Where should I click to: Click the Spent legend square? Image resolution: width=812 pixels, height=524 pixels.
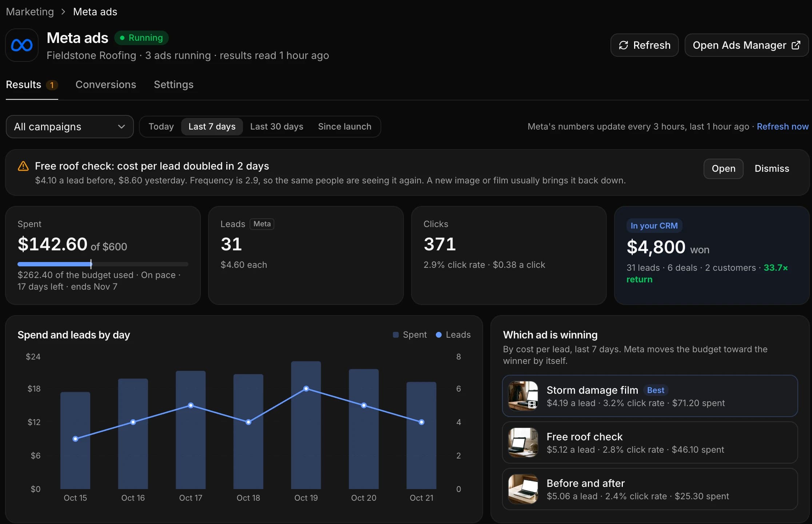coord(396,335)
